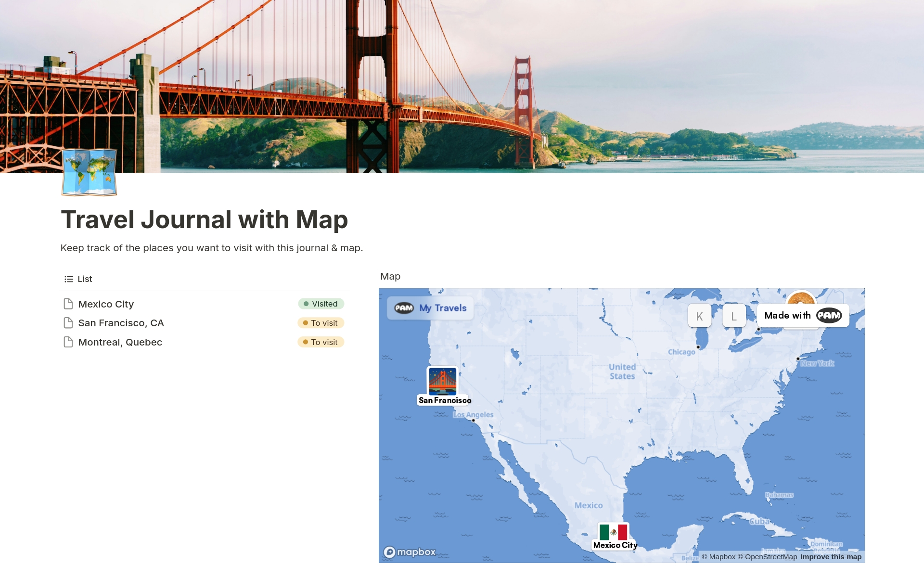Click the world map emoji page icon
Screen dimensions: 924x577
[x=89, y=172]
